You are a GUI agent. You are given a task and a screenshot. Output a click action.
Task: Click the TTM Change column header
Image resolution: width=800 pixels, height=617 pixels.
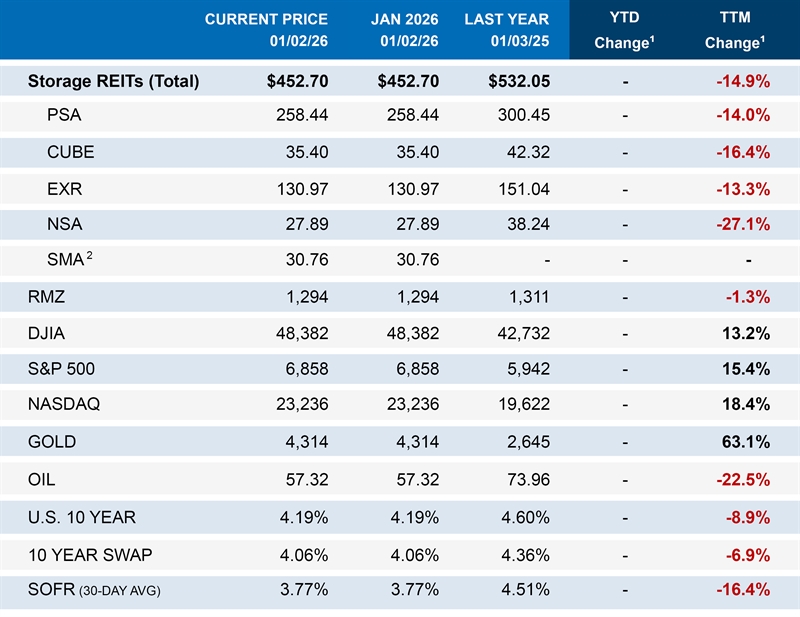pyautogui.click(x=737, y=30)
